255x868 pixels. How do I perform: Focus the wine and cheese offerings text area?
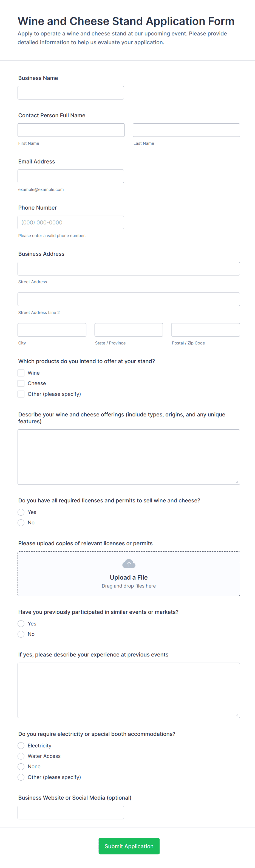click(x=129, y=457)
